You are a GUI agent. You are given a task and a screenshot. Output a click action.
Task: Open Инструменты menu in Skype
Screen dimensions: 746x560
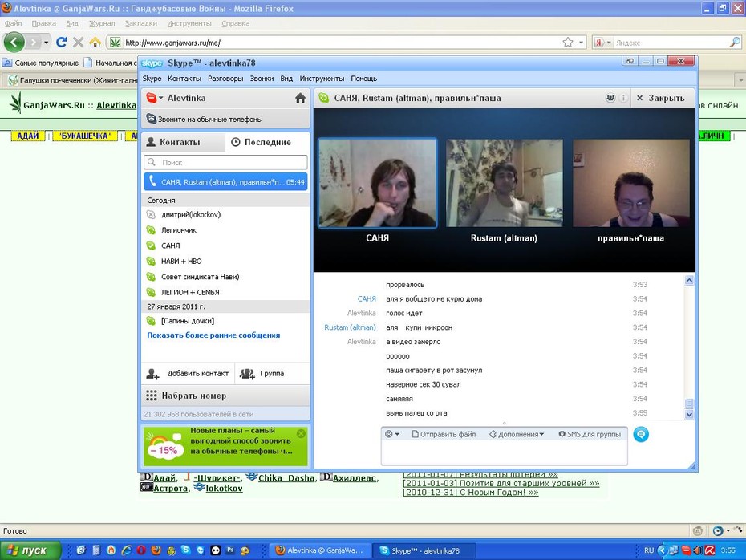322,79
